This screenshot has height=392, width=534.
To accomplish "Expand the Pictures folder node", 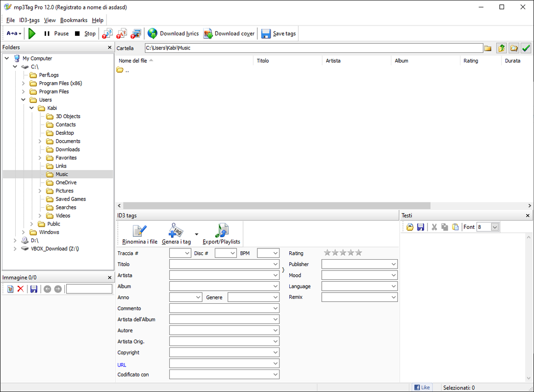I will click(40, 191).
